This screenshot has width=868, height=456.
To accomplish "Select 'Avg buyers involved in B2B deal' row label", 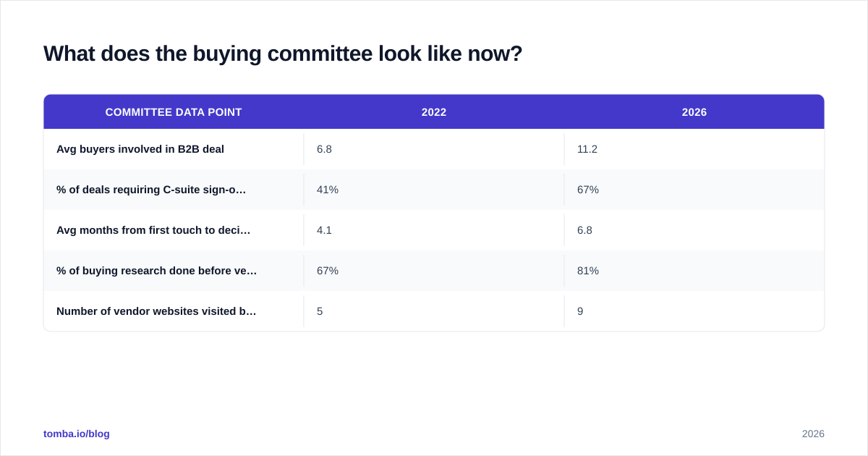I will pos(140,149).
